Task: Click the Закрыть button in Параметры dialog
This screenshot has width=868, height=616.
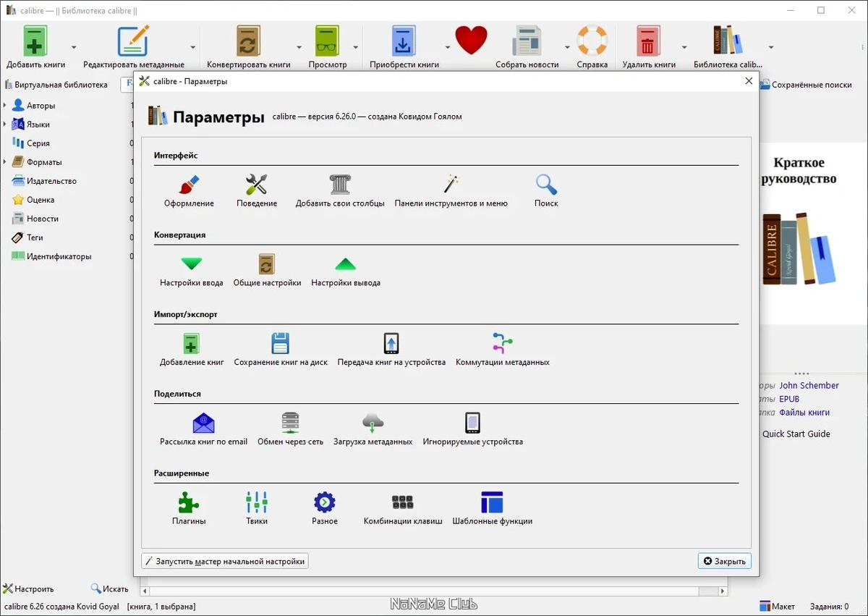Action: pyautogui.click(x=725, y=561)
